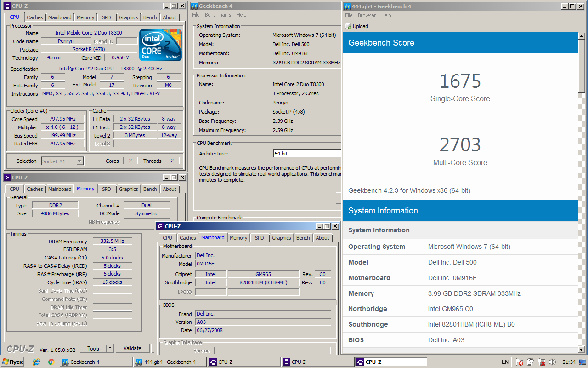The width and height of the screenshot is (588, 368).
Task: Switch to 444.gb4 - Geekbench 4 taskbar button
Action: (170, 362)
